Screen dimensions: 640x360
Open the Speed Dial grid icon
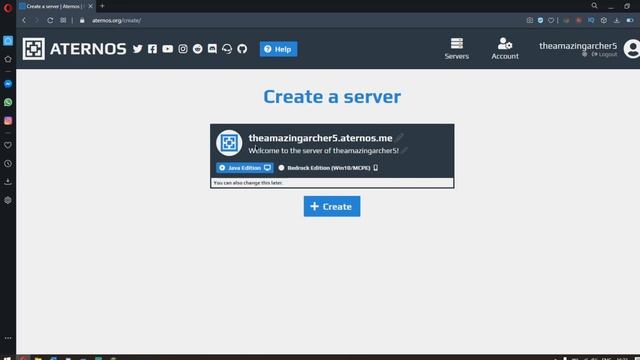[x=63, y=20]
